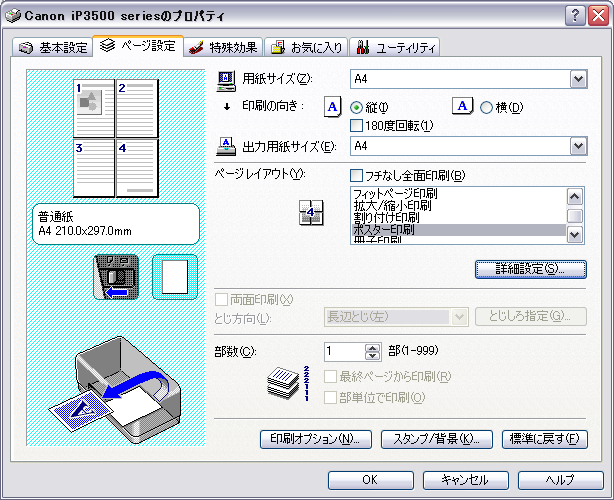Screen dimensions: 614x500
Task: Click the 用紙サイズ computer icon
Action: point(226,81)
